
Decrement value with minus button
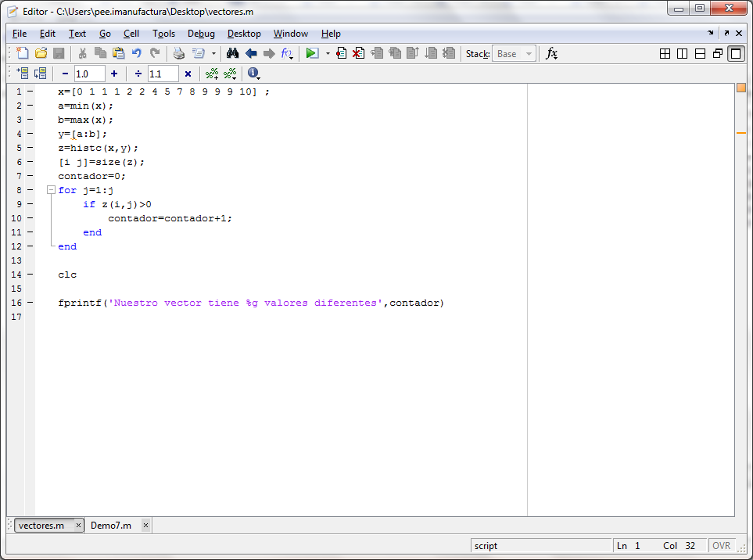click(66, 74)
